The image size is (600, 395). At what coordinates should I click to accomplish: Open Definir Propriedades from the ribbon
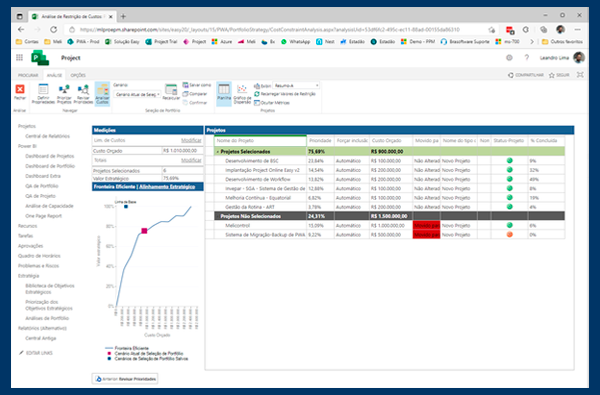click(43, 90)
